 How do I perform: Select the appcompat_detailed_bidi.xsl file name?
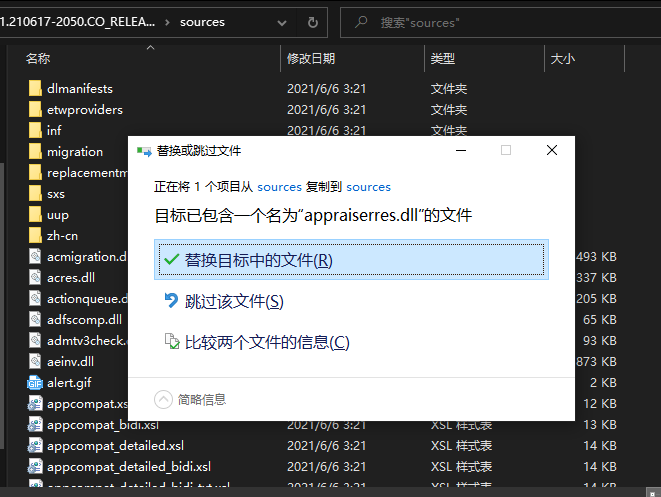(x=129, y=467)
